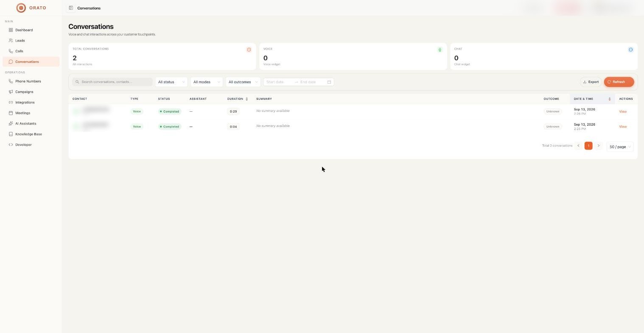644x333 pixels.
Task: Click the Completed status of 0:29 call
Action: 170,112
